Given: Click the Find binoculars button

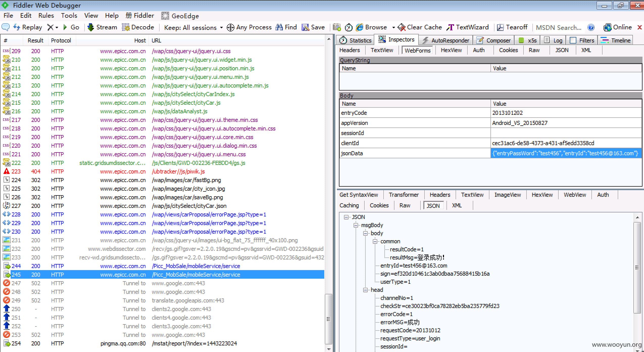Looking at the screenshot, I should pos(286,27).
